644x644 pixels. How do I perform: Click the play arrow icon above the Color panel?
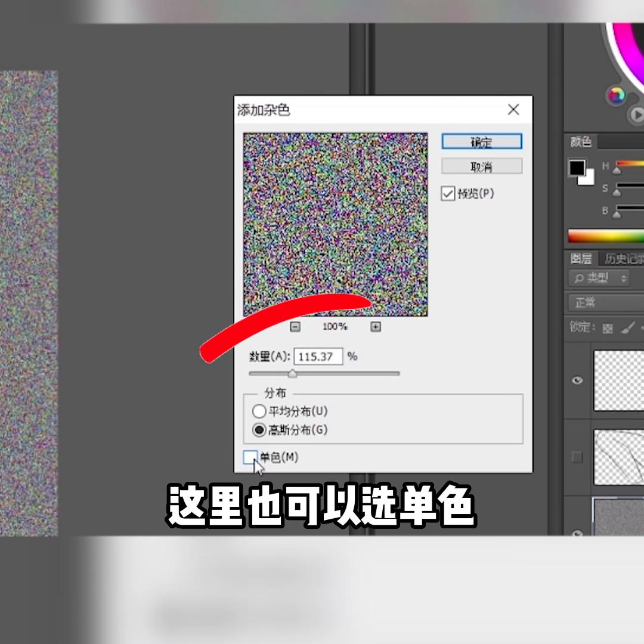[636, 116]
